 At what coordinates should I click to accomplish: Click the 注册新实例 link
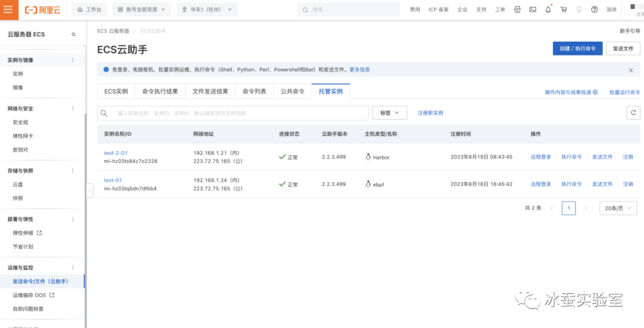(431, 113)
